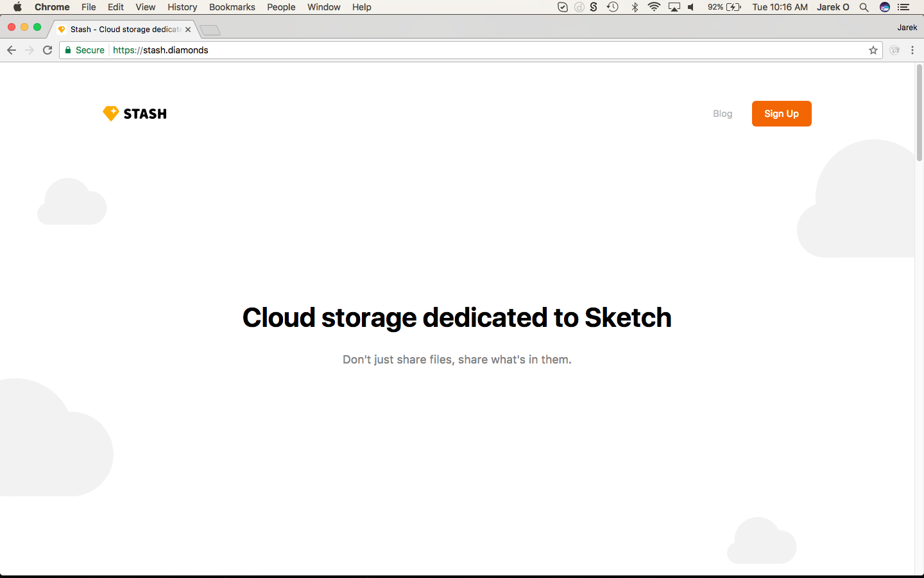Click the page's vertical scrollbar
The height and width of the screenshot is (578, 924).
(919, 113)
